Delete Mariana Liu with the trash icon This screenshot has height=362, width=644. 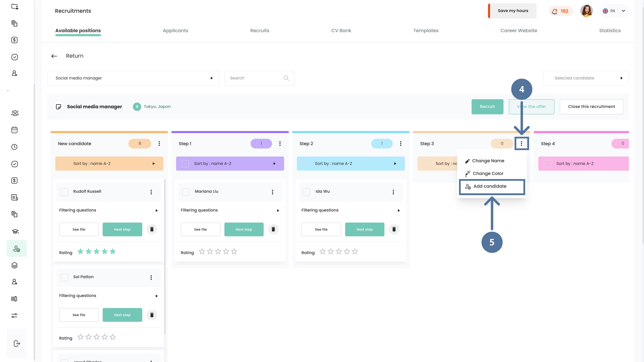(x=273, y=229)
